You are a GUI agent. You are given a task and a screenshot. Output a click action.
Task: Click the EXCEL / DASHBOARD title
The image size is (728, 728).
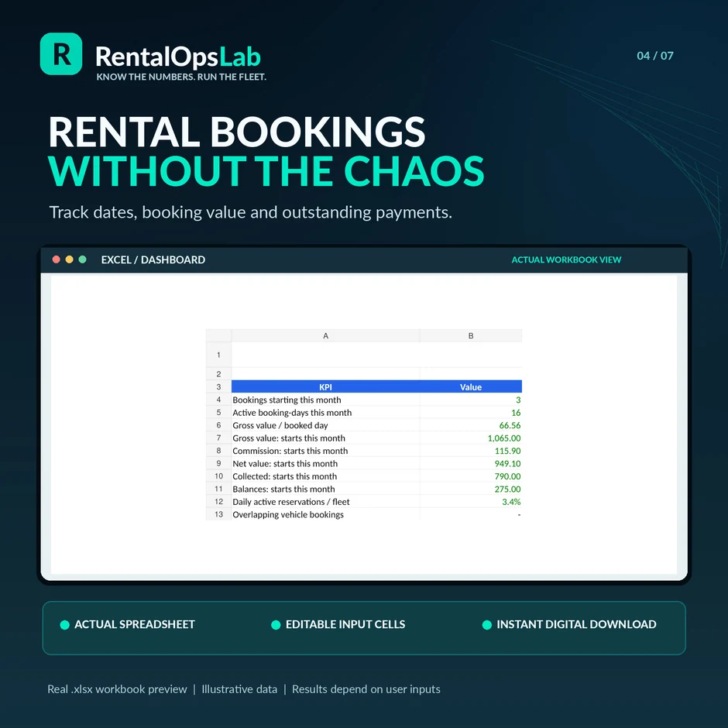[153, 259]
